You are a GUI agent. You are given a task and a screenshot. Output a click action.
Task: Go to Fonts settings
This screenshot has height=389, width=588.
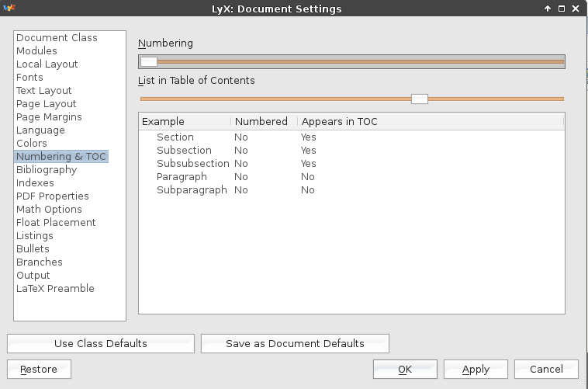click(x=29, y=78)
